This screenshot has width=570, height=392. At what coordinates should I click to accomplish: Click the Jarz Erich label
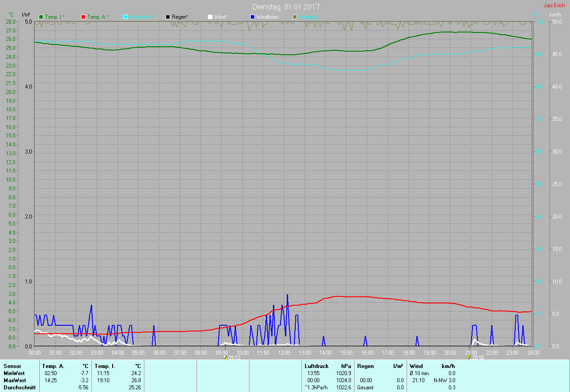pos(554,5)
